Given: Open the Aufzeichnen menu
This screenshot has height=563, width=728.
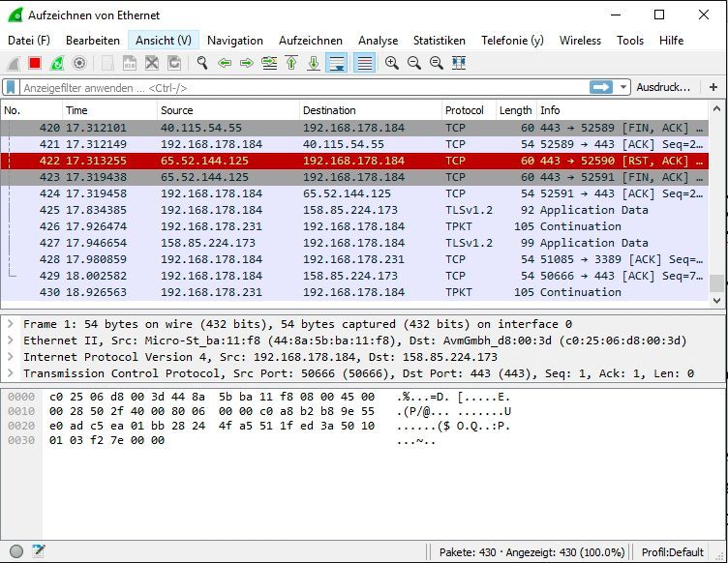Looking at the screenshot, I should (311, 41).
